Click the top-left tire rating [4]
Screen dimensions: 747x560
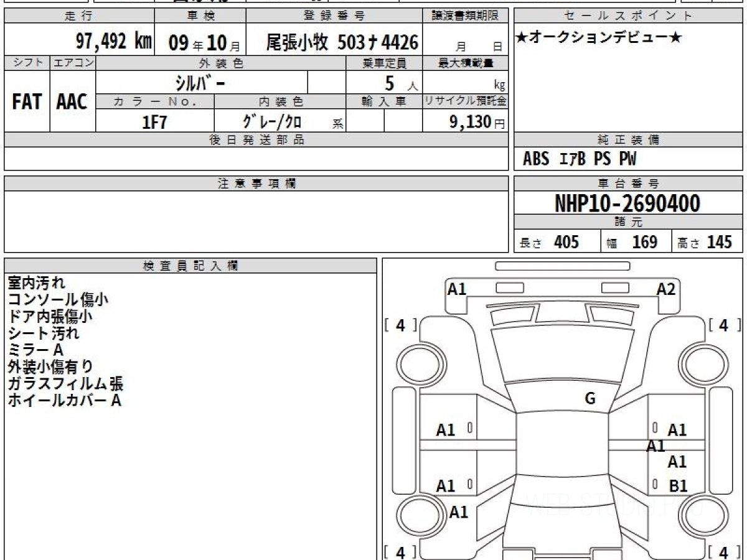(x=400, y=325)
